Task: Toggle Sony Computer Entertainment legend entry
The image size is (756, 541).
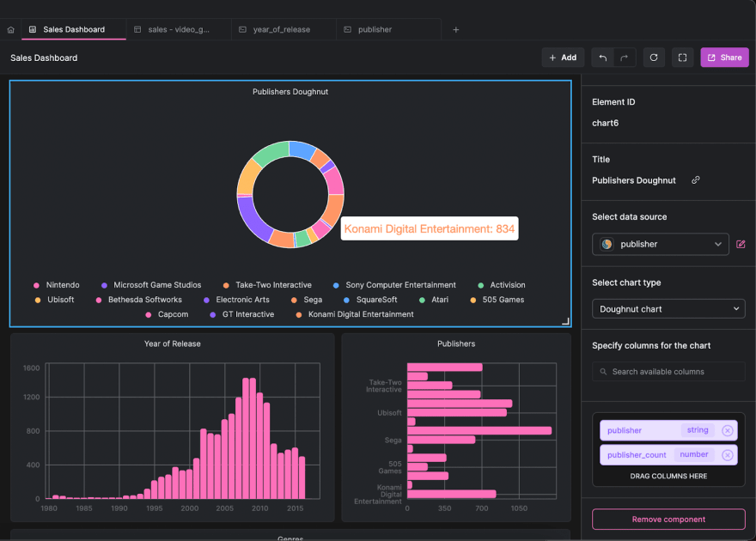Action: [394, 285]
